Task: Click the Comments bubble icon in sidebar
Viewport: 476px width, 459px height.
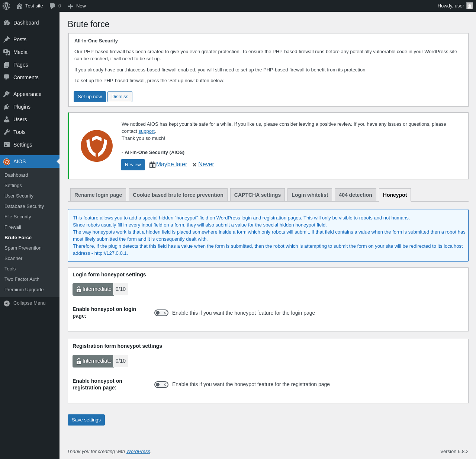Action: (x=7, y=77)
